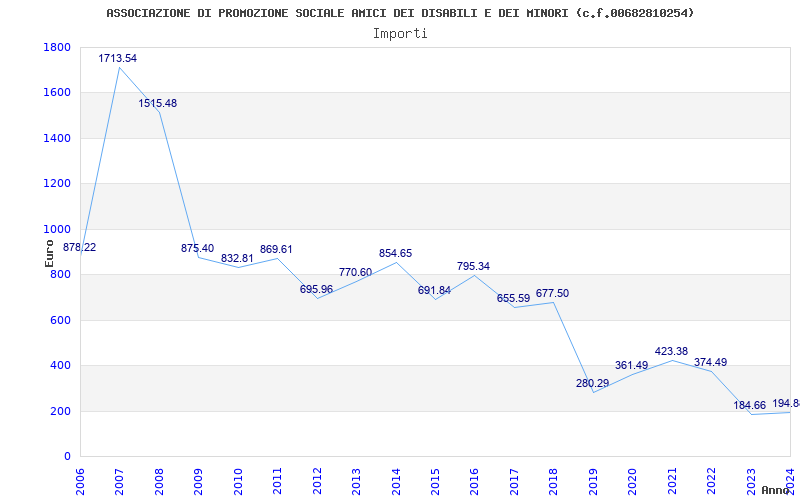Click the x-axis year 2008
The height and width of the screenshot is (500, 800).
pos(159,482)
